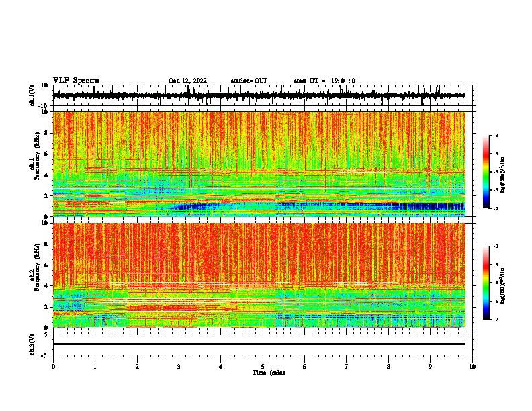532x411 pixels.
Task: Click tick label "7" on the Time axis
Action: pos(347,367)
